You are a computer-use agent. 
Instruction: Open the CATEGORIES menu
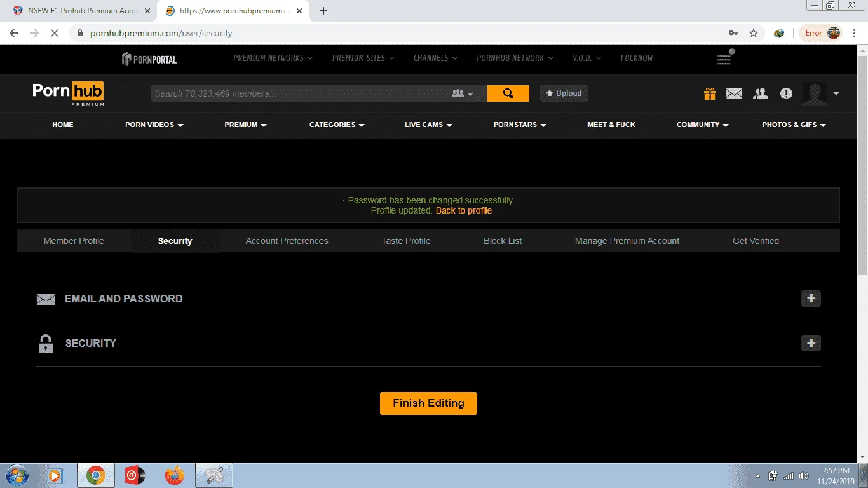pos(337,125)
